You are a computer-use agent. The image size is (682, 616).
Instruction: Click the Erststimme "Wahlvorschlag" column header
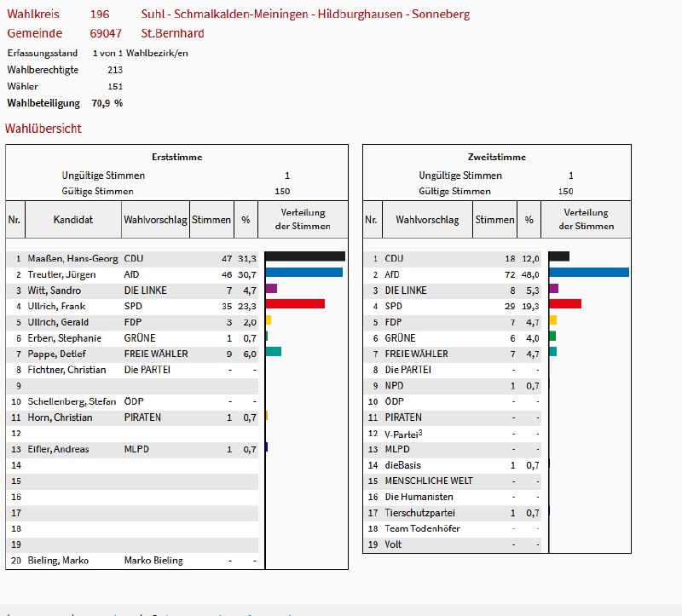coord(155,220)
